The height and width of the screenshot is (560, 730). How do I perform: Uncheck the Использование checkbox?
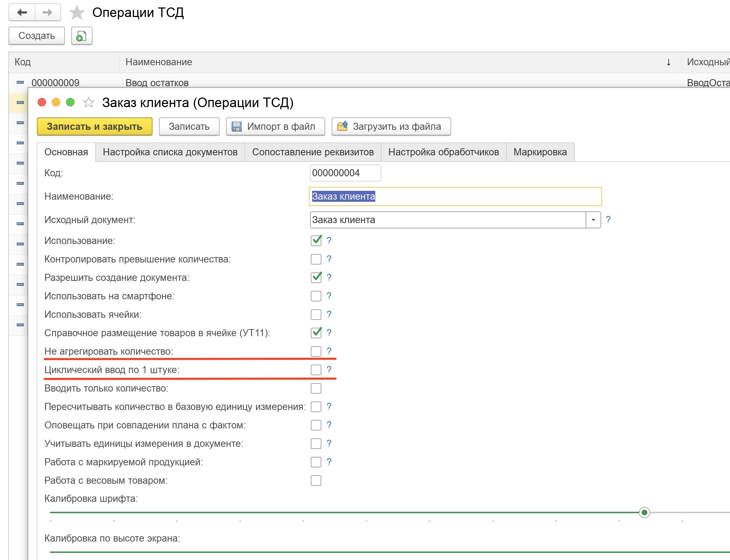[x=316, y=240]
